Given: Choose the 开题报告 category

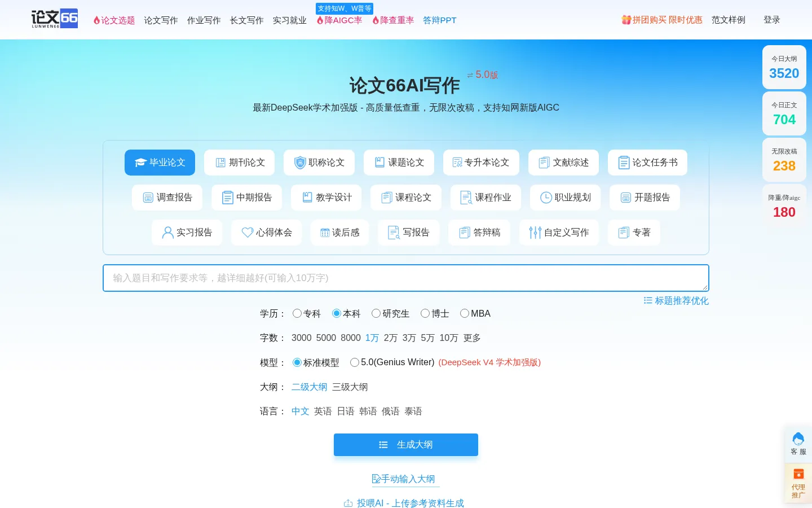Looking at the screenshot, I should [x=645, y=198].
